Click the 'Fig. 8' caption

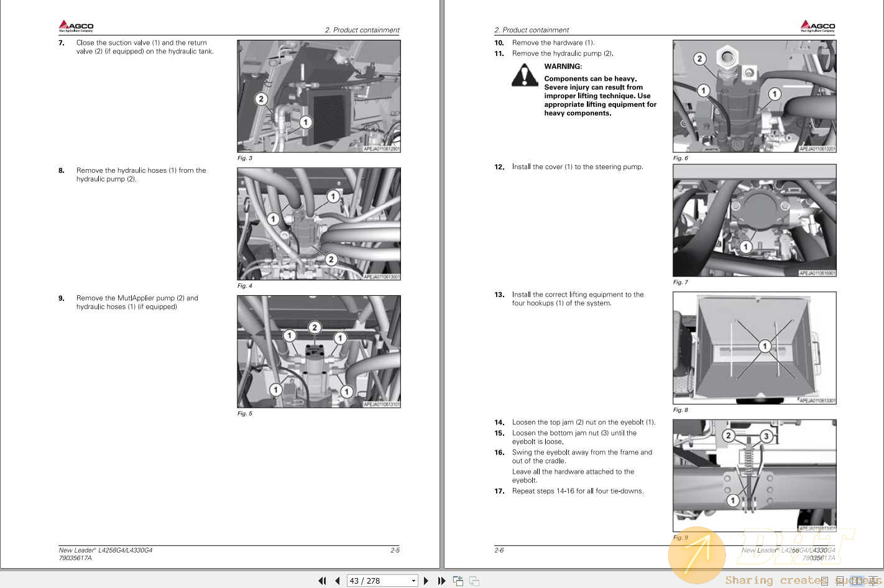tap(681, 410)
